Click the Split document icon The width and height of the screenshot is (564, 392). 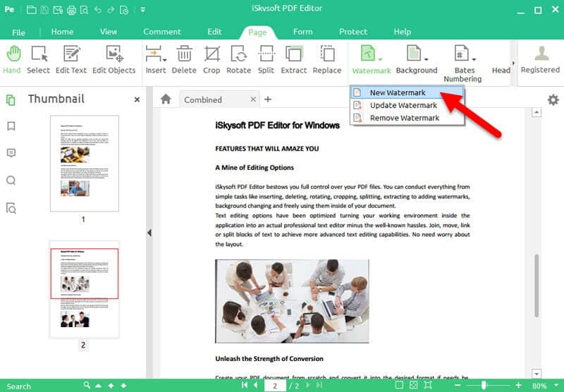(266, 60)
